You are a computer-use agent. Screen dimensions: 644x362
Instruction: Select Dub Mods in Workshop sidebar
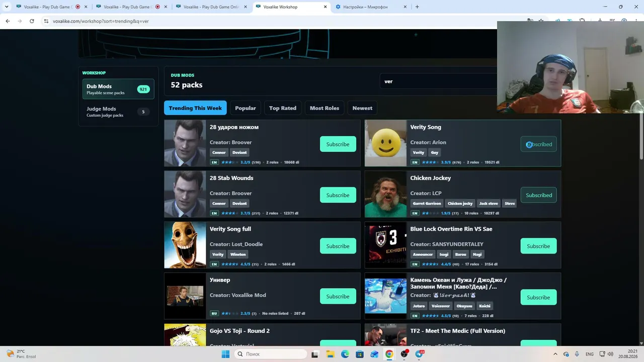118,89
